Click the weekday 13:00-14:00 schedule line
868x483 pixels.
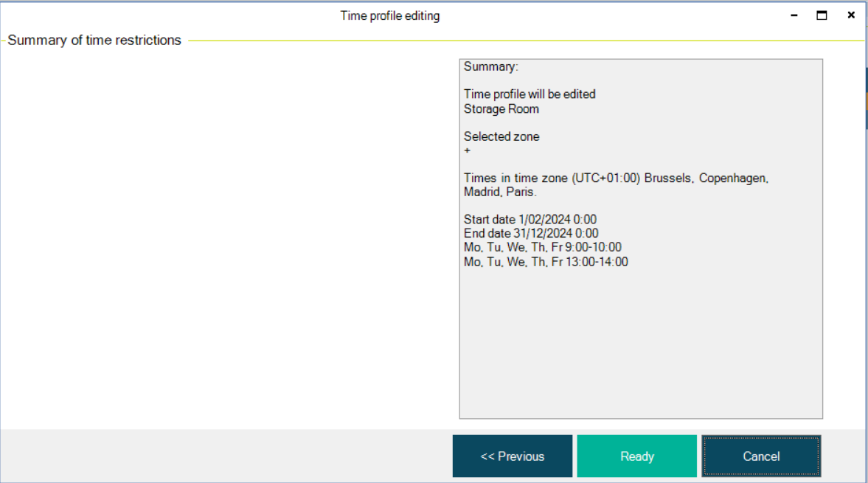click(x=546, y=262)
